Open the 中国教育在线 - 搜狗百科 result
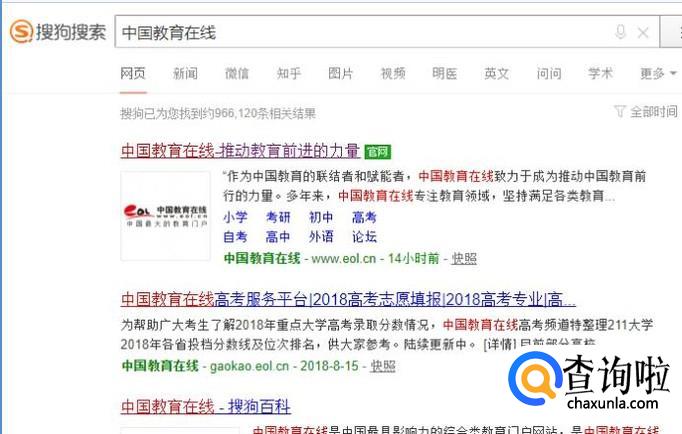 (206, 407)
